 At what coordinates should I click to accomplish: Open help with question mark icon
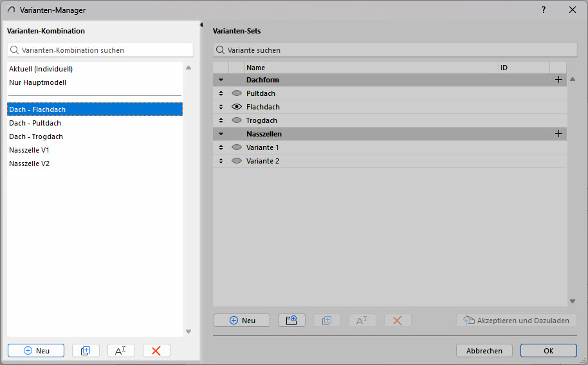point(544,10)
